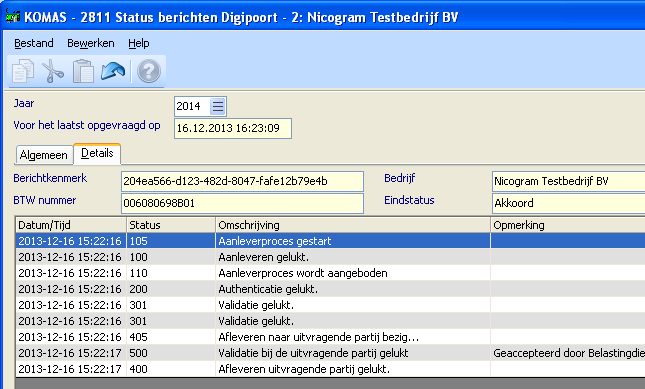Click status cell '400'

click(171, 369)
